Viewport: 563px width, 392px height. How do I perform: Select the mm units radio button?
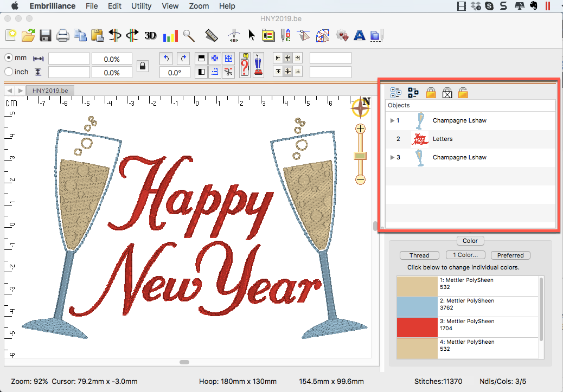[x=9, y=58]
